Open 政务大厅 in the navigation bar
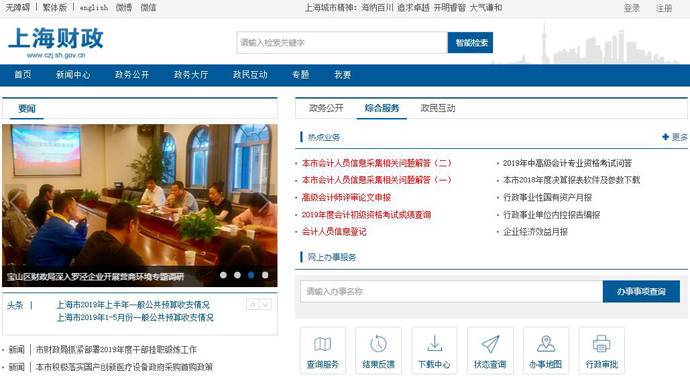The width and height of the screenshot is (690, 377). click(x=191, y=75)
